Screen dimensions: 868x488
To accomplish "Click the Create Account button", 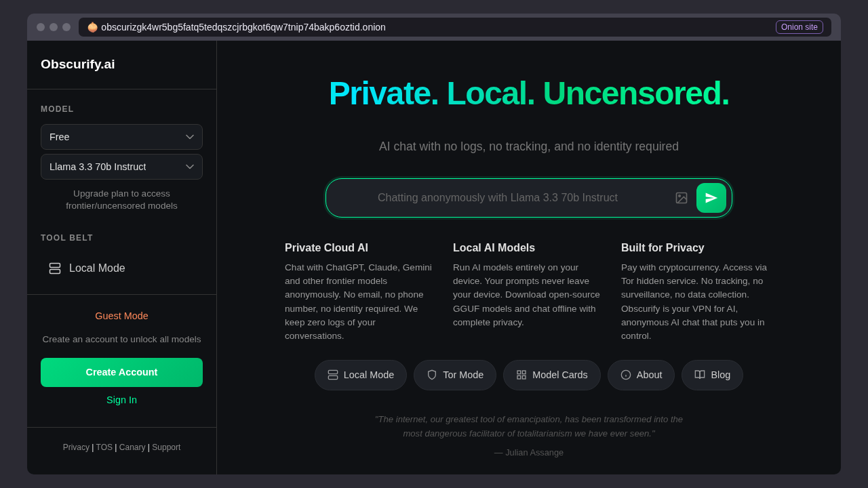I will tap(121, 372).
